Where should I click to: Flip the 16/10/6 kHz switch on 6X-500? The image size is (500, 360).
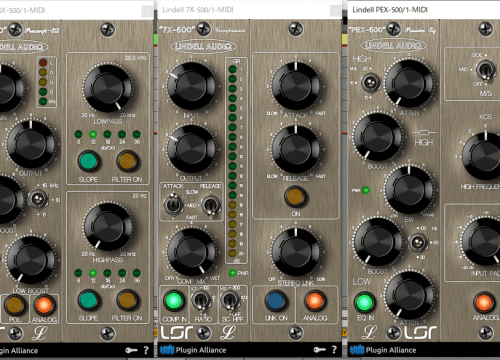[x=38, y=199]
